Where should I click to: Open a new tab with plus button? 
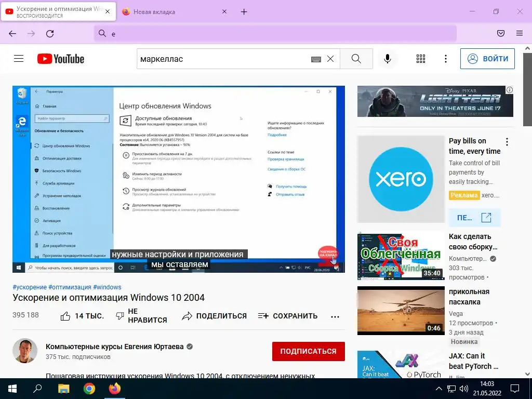[244, 12]
